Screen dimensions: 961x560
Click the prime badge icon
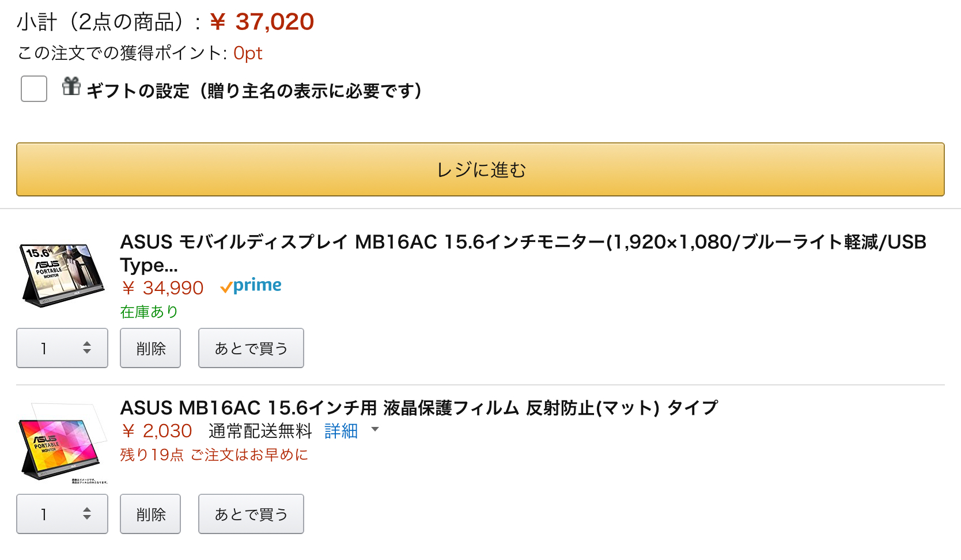coord(251,286)
